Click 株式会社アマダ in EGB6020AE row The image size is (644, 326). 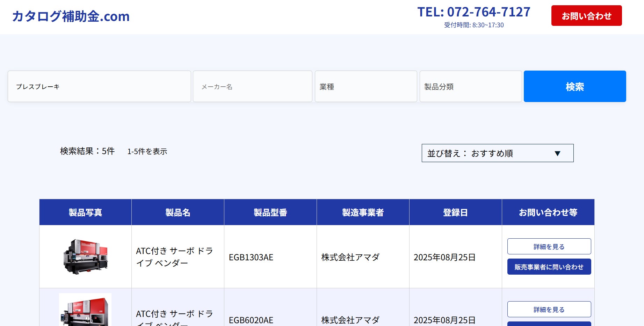coord(350,320)
